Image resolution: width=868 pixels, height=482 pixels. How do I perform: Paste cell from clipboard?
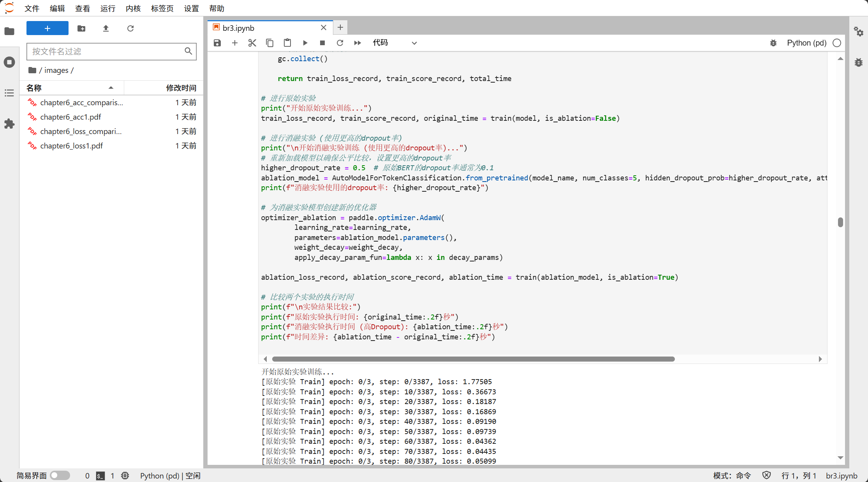coord(287,43)
